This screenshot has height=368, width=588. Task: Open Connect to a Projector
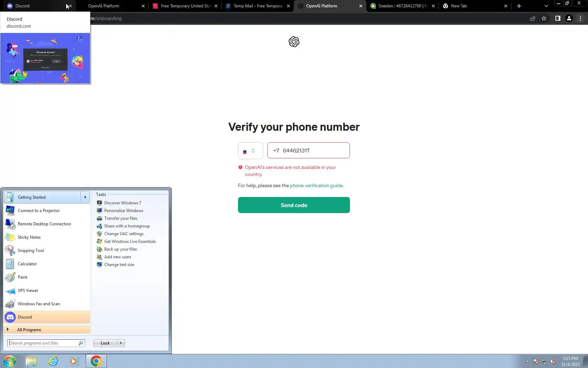(x=47, y=211)
